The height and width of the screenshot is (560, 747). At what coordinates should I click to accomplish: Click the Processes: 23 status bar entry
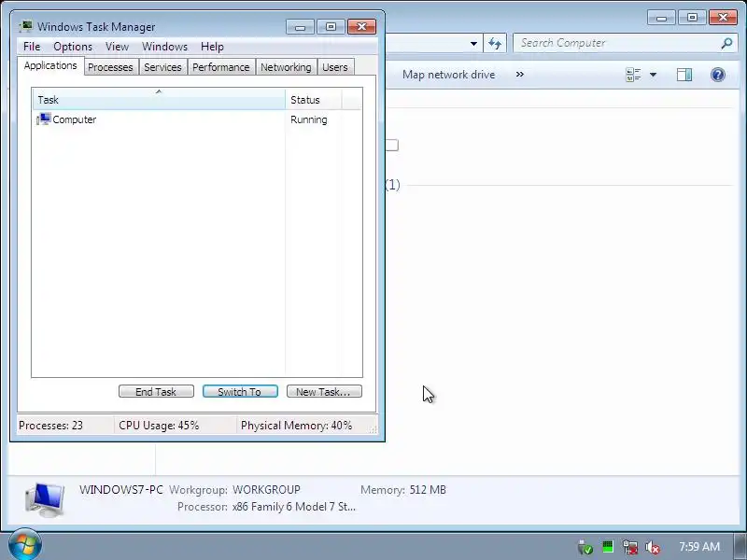(x=51, y=426)
